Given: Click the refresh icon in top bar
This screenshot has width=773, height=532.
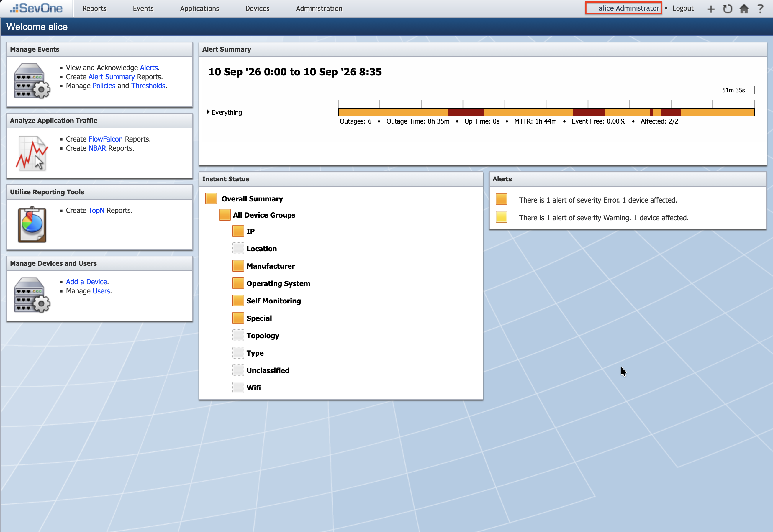Looking at the screenshot, I should coord(727,9).
